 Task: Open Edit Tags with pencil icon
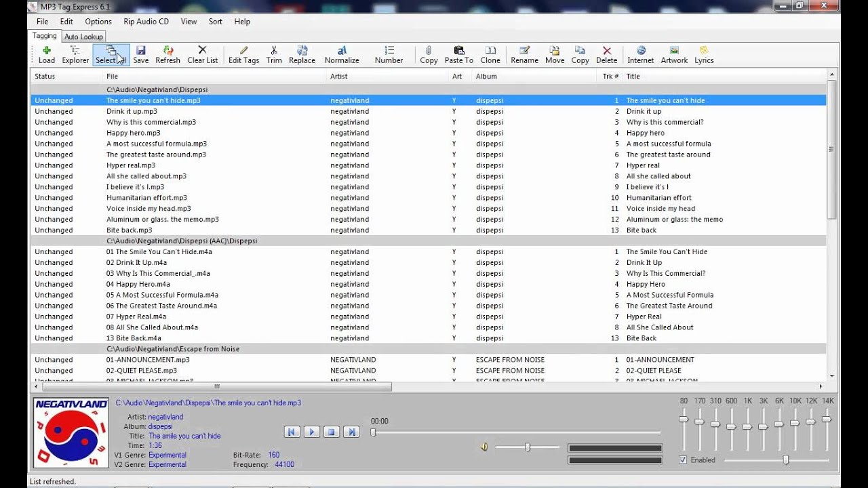(243, 54)
